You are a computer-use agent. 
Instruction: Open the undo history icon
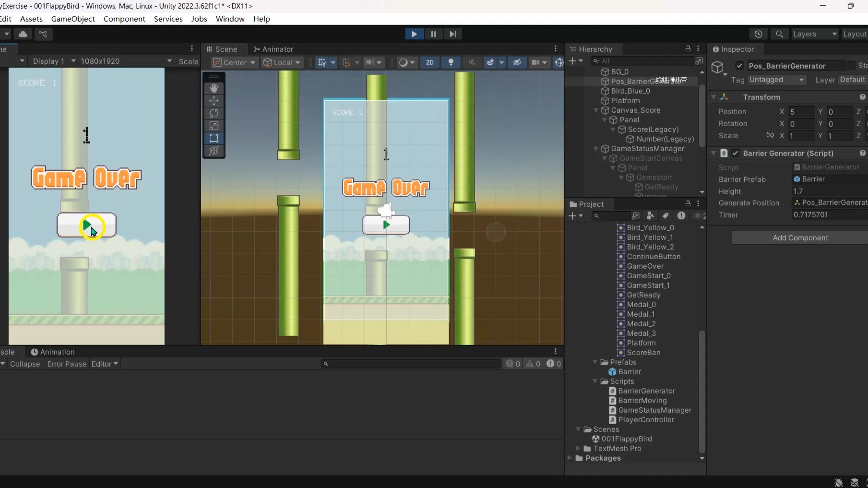click(758, 34)
